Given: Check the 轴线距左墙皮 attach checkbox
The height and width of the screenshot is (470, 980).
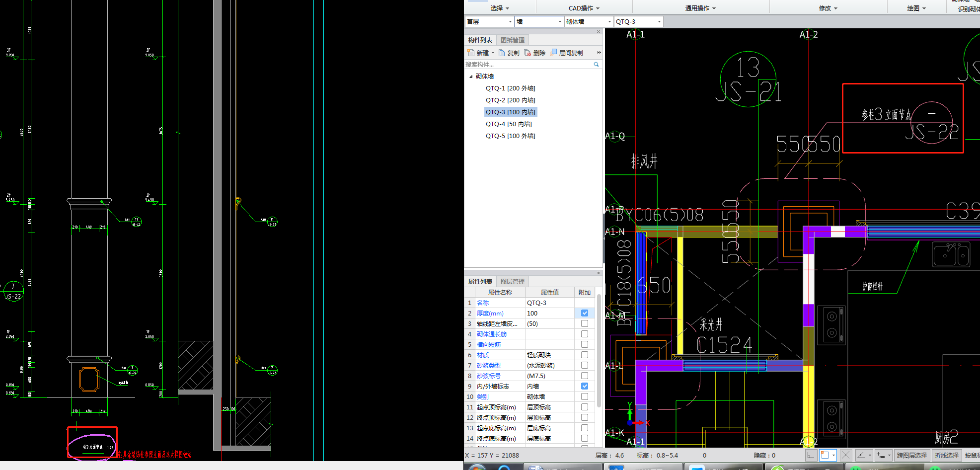Looking at the screenshot, I should pos(585,323).
